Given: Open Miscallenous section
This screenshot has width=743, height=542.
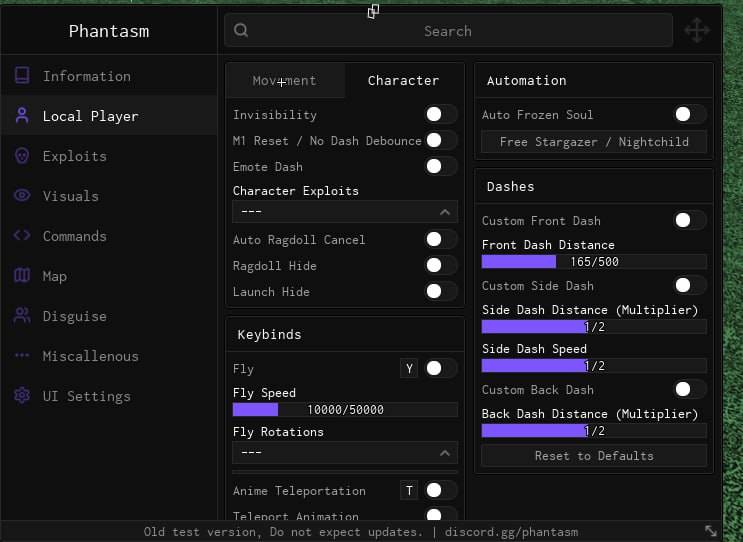Looking at the screenshot, I should pos(109,356).
